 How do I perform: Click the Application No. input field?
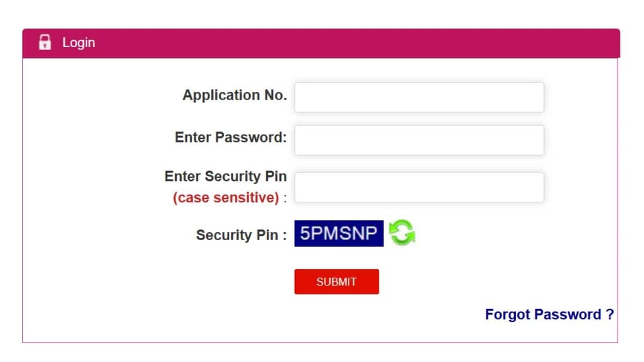(x=419, y=97)
